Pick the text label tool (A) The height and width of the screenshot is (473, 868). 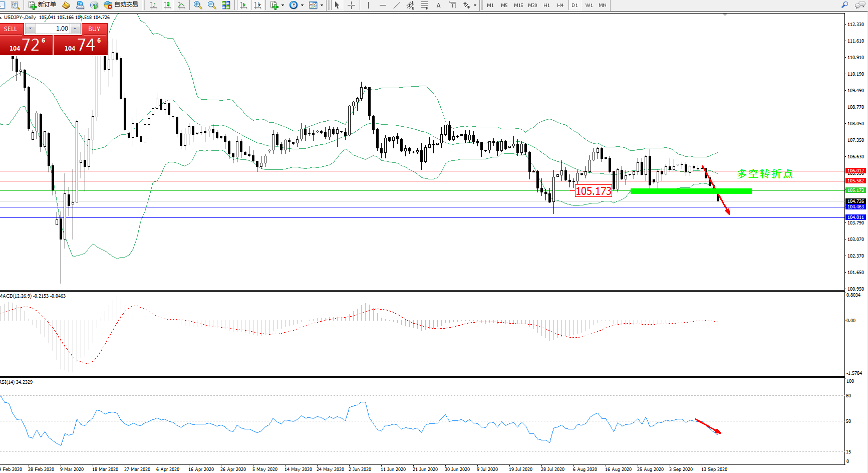[439, 5]
